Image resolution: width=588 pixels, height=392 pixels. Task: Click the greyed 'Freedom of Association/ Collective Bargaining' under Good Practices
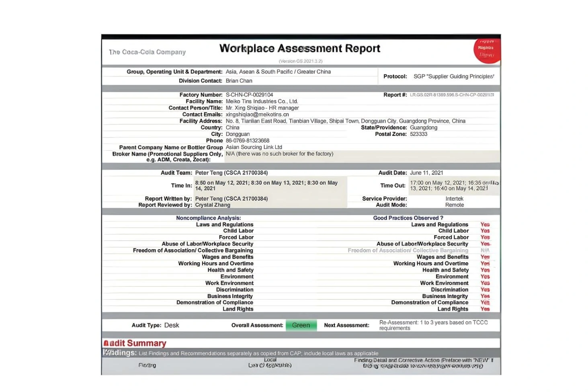[408, 250]
